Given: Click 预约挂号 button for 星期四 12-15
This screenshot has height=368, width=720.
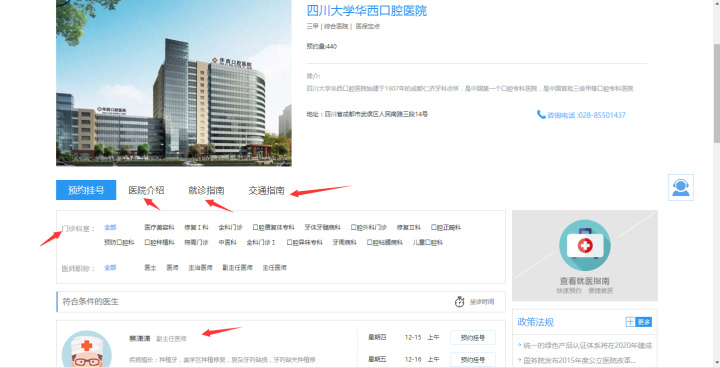Looking at the screenshot, I should (472, 338).
